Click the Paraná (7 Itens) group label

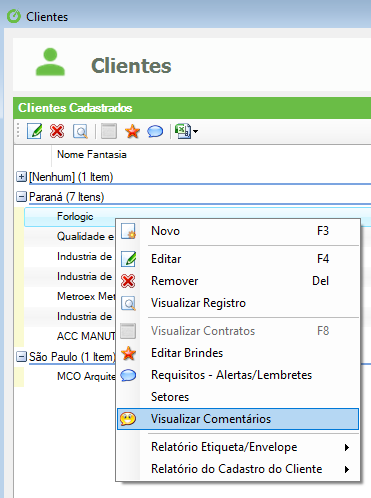click(x=66, y=197)
